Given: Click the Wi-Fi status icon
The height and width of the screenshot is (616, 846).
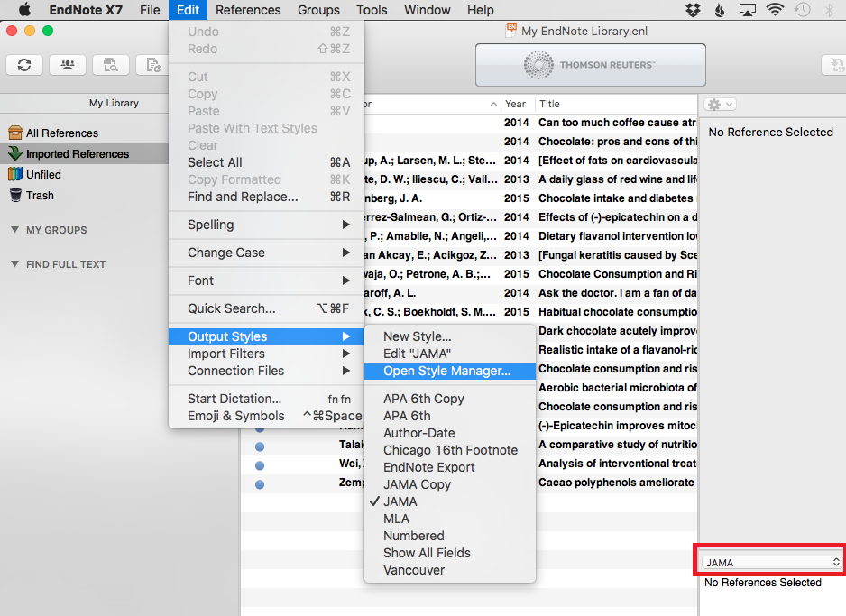Looking at the screenshot, I should 775,10.
